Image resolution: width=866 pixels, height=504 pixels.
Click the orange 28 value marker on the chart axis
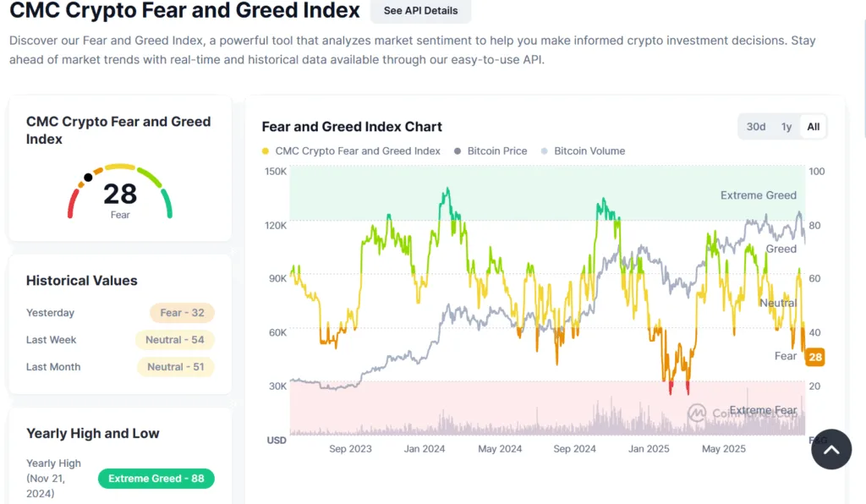click(814, 357)
